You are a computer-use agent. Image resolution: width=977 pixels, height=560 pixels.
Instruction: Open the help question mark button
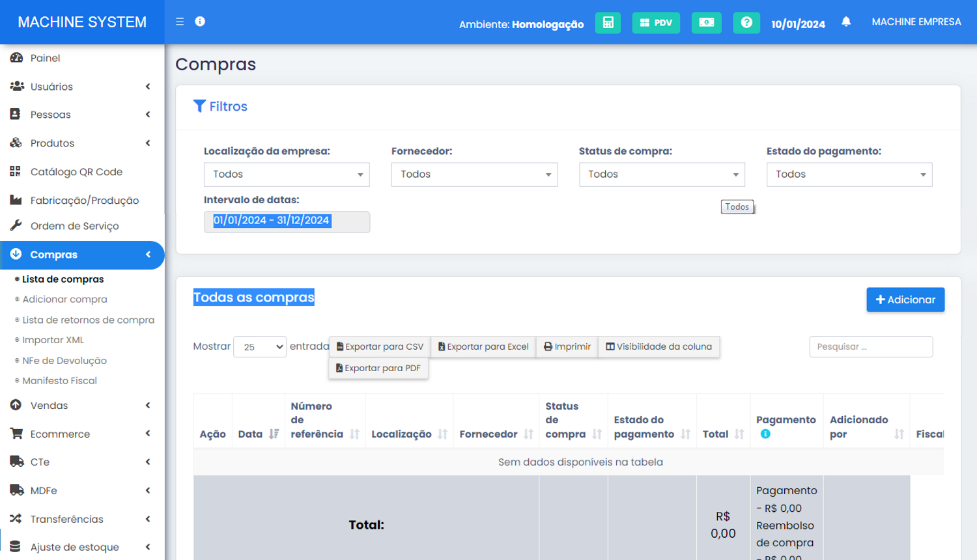(746, 23)
